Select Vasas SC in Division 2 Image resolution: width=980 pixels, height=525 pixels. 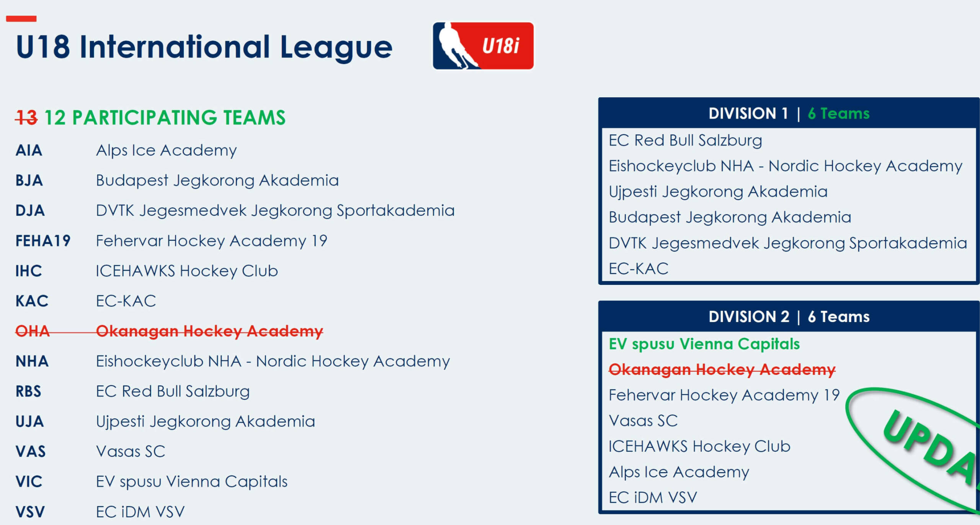(643, 420)
